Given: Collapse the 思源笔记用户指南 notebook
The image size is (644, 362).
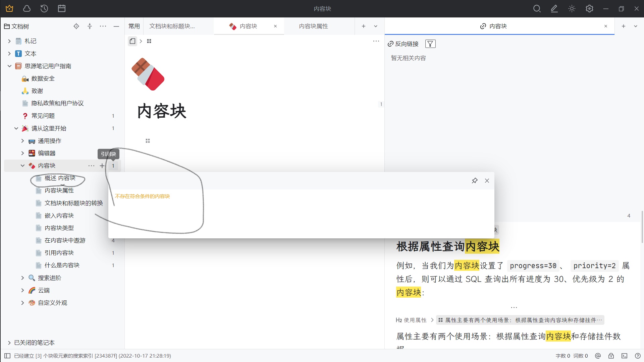Looking at the screenshot, I should [9, 66].
